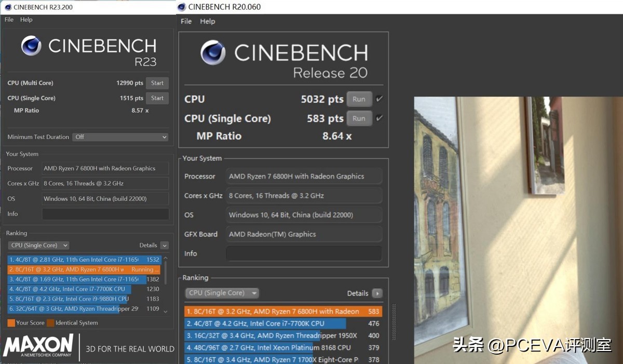Viewport: 623px width, 364px height.
Task: Click the Cinebench R23 sphere logo
Action: (x=31, y=46)
